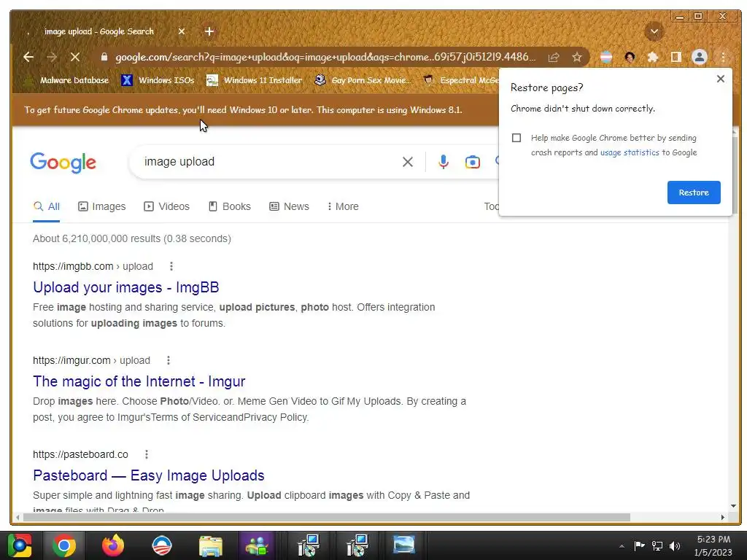Enable sending crash reports checkbox

pyautogui.click(x=516, y=138)
